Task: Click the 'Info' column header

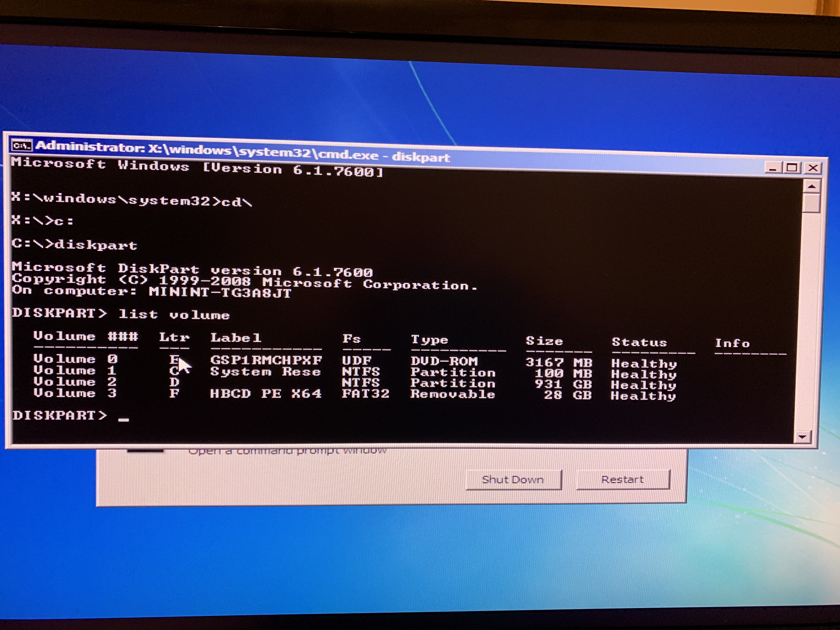Action: coord(732,343)
